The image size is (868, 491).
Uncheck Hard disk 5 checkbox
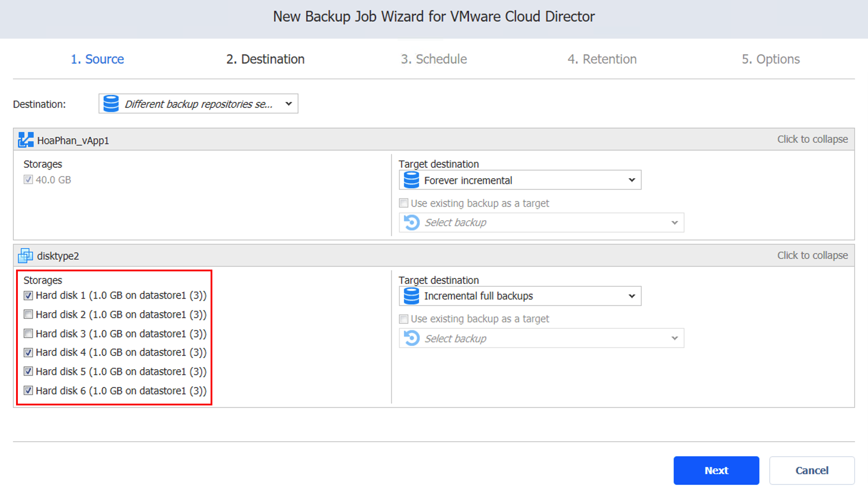pos(28,371)
